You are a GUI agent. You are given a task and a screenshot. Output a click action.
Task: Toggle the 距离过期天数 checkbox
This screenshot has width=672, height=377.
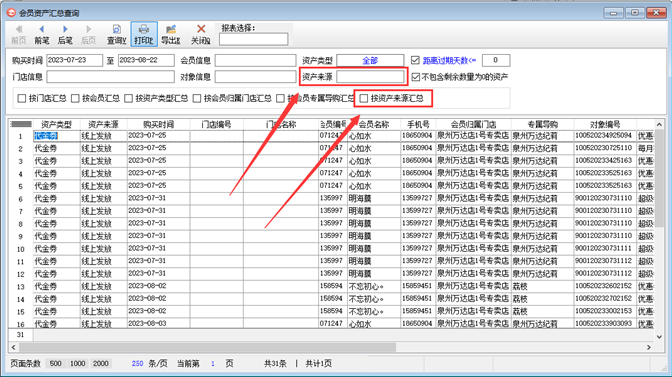pyautogui.click(x=415, y=60)
